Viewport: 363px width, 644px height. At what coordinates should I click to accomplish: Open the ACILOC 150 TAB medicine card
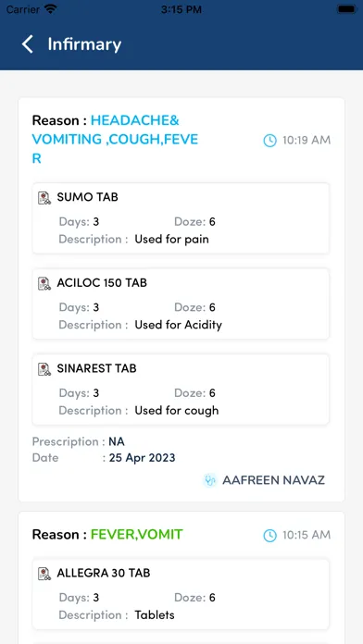[181, 303]
